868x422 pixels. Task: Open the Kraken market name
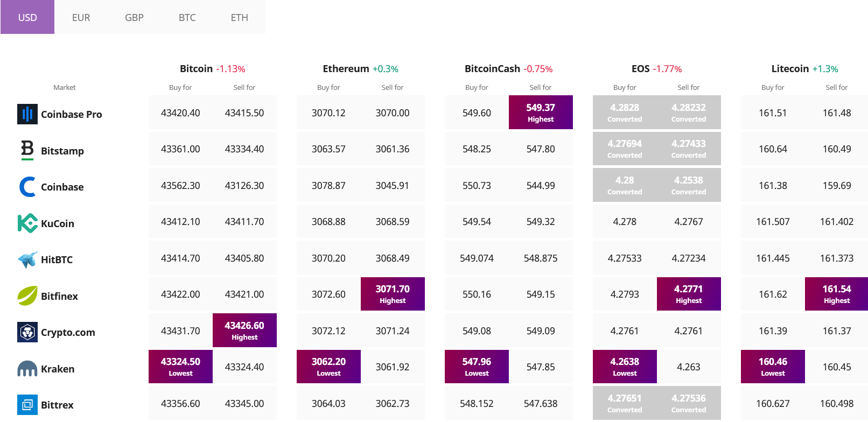pos(58,369)
